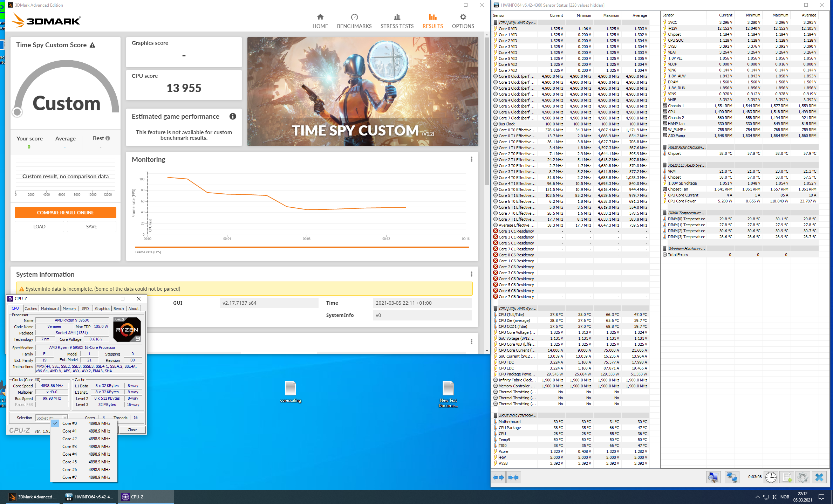Click the Close button in CPU-Z
Screen dimensions: 833x504
coord(132,430)
